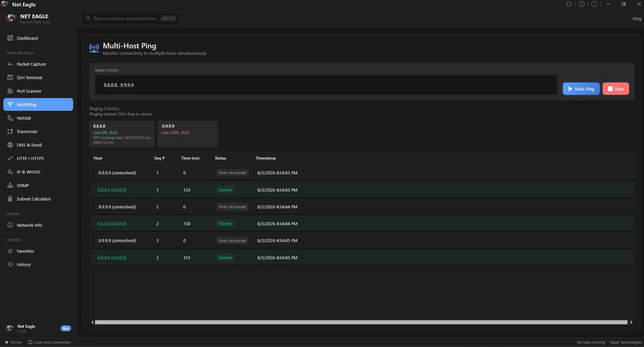Screen dimensions: 644x347
Task: Click the tool name search box
Action: point(131,18)
